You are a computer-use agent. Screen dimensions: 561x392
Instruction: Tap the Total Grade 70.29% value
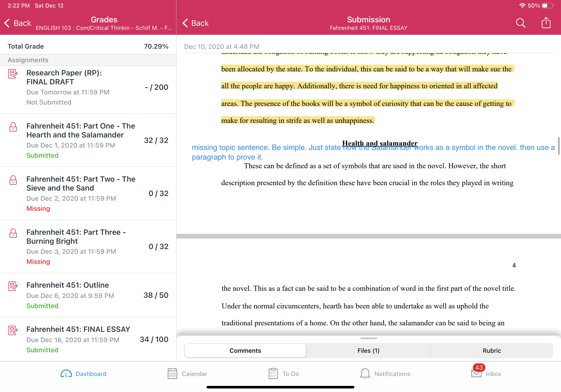pos(156,46)
